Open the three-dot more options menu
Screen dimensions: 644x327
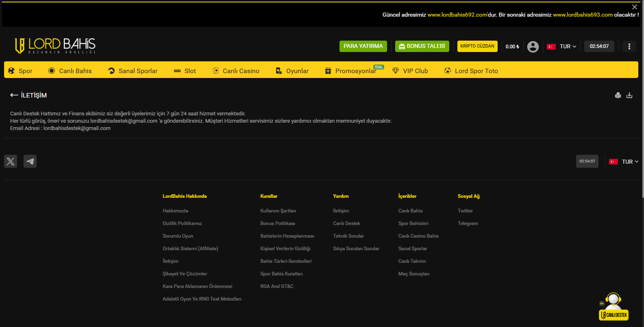(x=629, y=46)
